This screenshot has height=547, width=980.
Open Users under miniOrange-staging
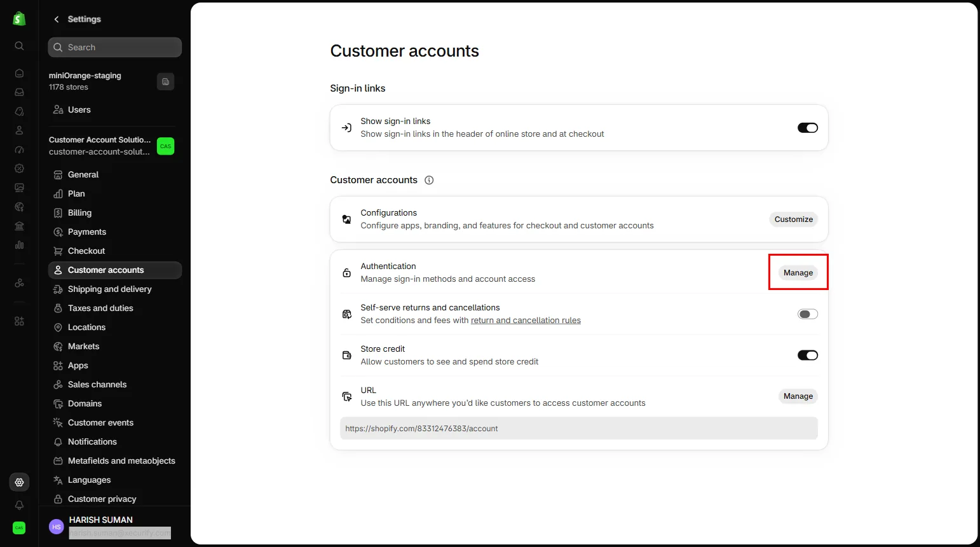[115, 109]
